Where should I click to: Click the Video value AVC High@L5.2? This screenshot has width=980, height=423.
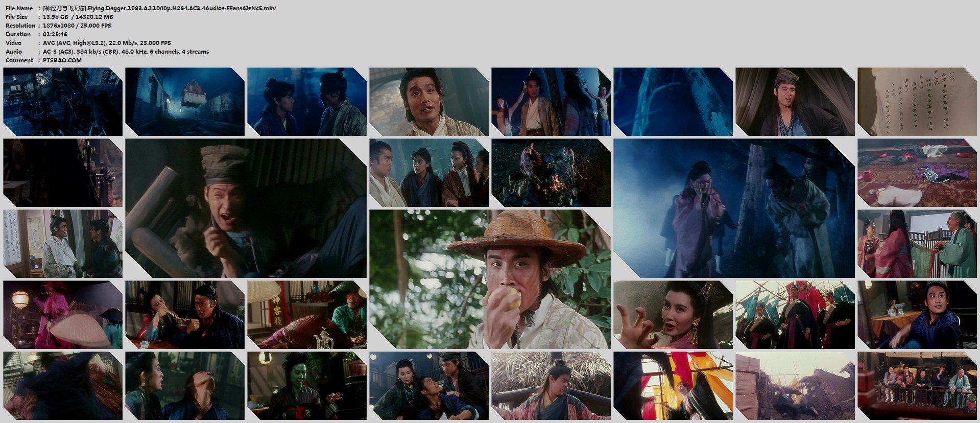[x=107, y=43]
